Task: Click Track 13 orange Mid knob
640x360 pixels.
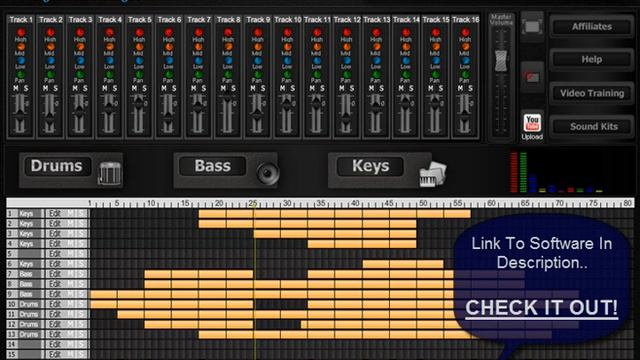Action: pos(376,47)
